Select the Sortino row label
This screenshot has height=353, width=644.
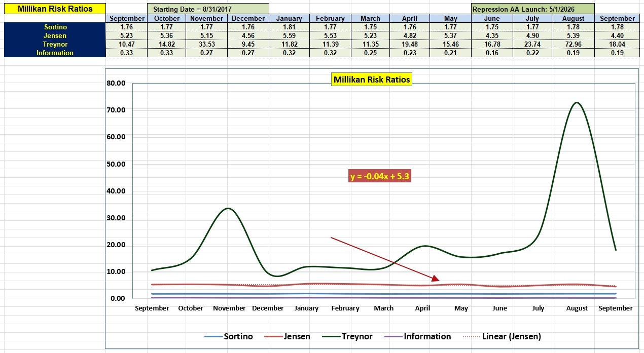coord(55,27)
